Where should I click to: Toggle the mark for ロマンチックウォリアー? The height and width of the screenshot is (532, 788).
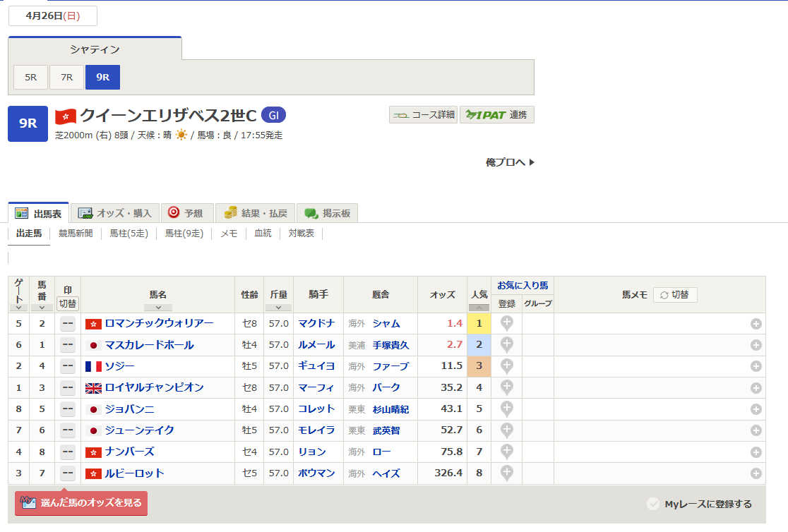(x=67, y=324)
